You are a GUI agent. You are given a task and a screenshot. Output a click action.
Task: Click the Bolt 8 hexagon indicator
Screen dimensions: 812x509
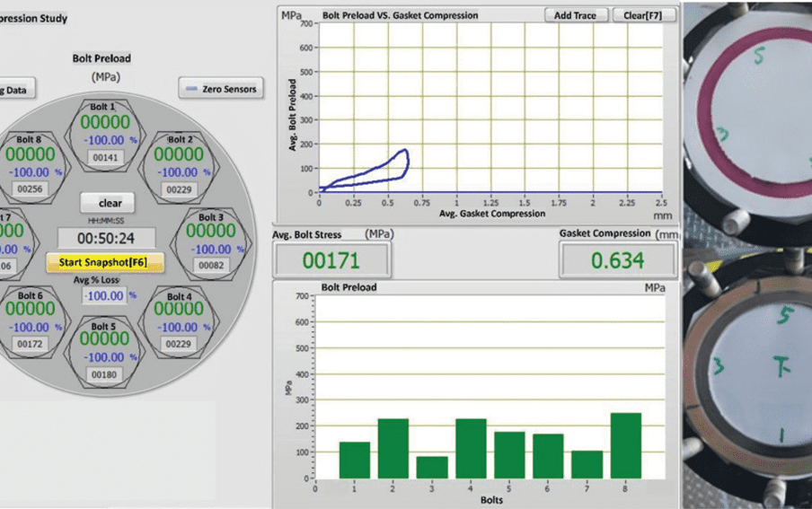point(30,165)
